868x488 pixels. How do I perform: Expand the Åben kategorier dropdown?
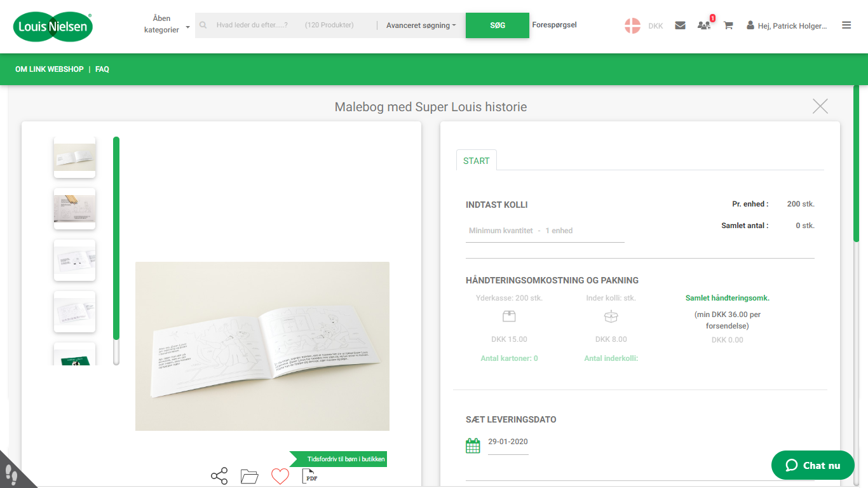pos(166,24)
